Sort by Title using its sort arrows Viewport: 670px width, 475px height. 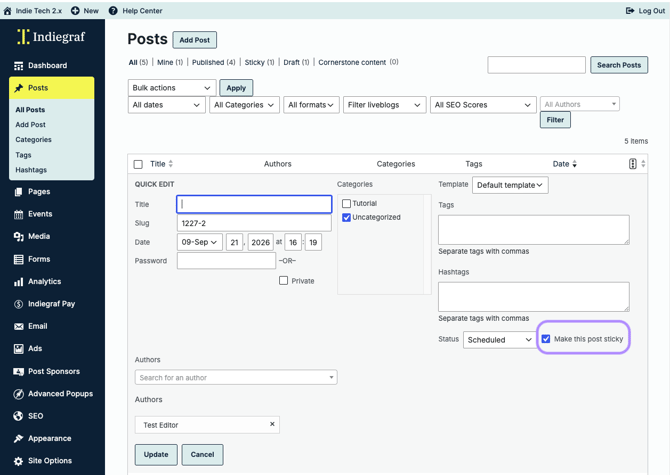coord(170,164)
